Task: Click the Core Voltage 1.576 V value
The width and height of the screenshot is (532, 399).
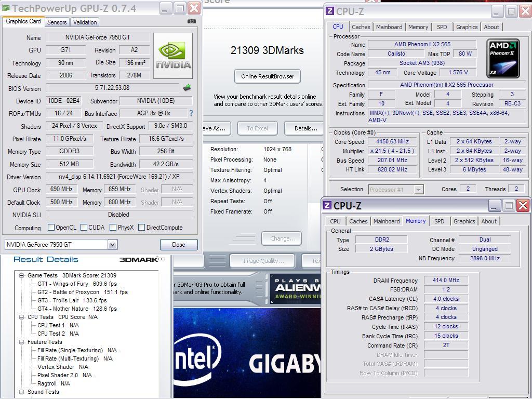Action: tap(458, 72)
